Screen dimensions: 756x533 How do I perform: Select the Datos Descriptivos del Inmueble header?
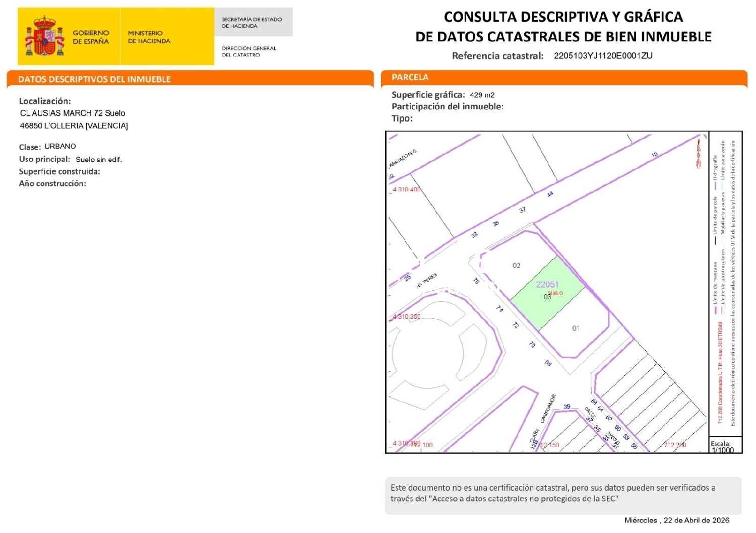[94, 79]
